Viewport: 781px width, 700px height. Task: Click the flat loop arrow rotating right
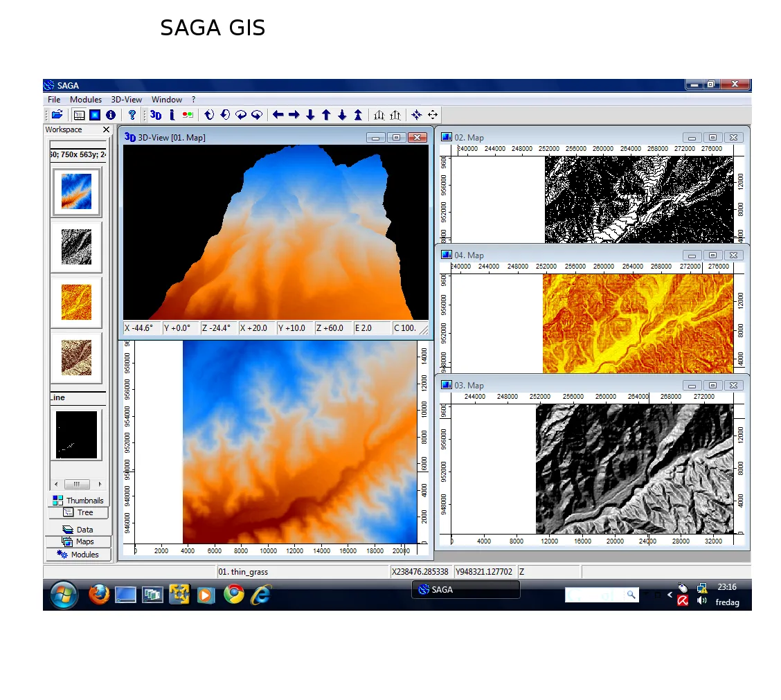(x=256, y=115)
